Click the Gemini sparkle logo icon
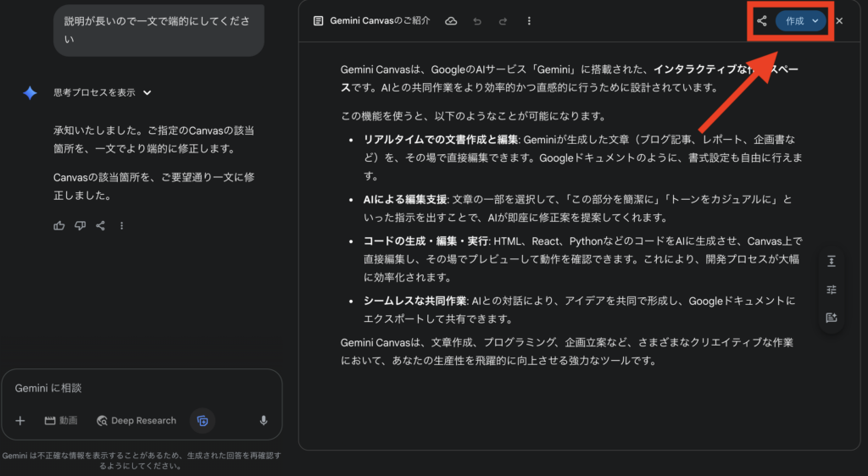 coord(31,93)
